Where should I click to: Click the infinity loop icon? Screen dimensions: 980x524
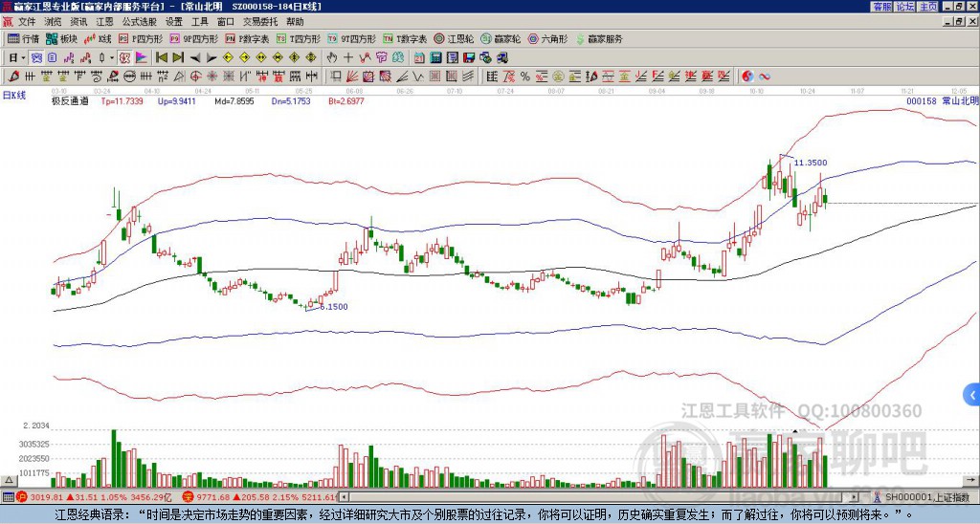click(765, 76)
